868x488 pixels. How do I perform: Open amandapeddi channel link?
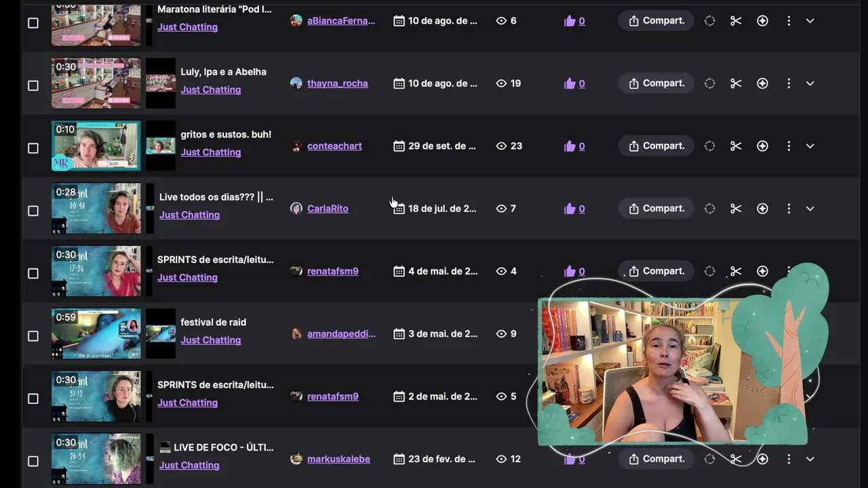tap(341, 333)
